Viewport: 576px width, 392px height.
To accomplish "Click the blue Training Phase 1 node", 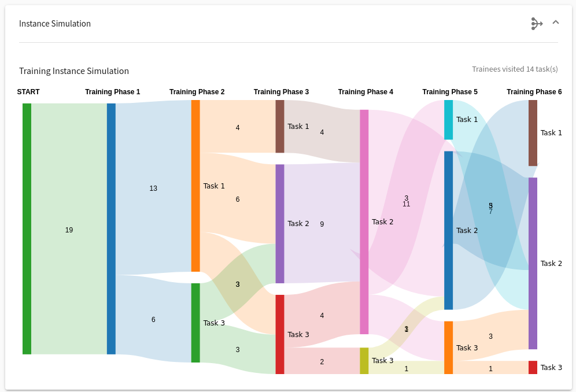I will [111, 229].
